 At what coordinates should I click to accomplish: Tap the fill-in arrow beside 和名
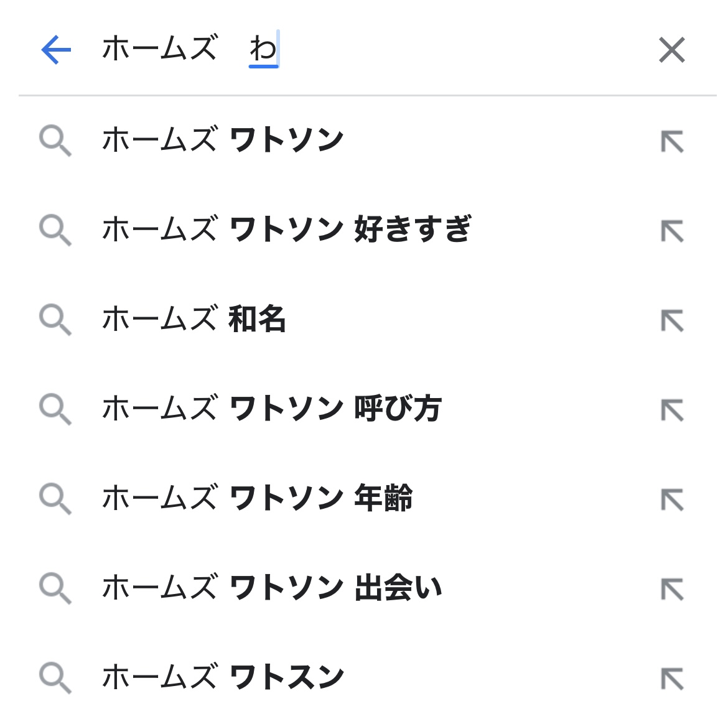[672, 321]
